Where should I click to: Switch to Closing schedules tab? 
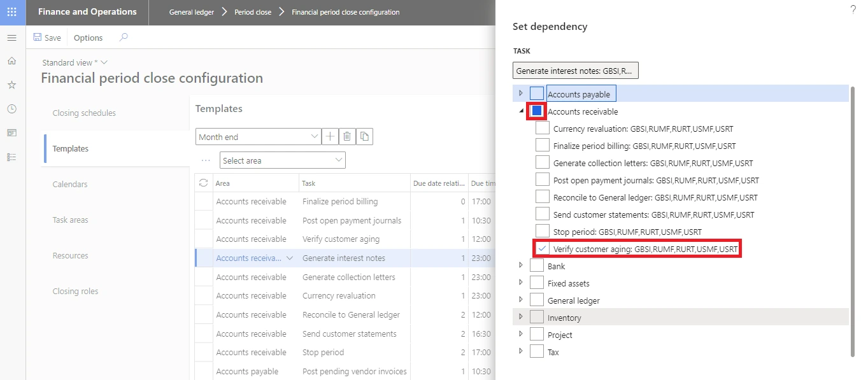[x=84, y=113]
